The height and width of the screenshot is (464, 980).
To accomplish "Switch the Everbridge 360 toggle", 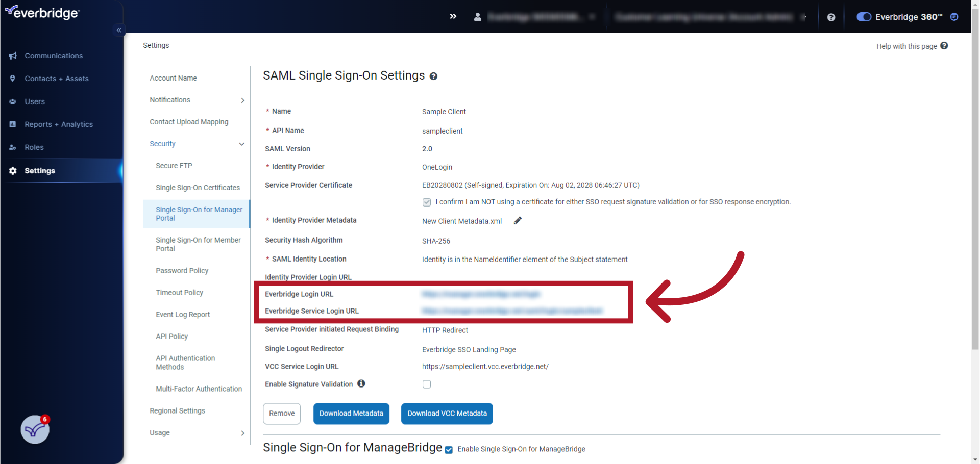I will [864, 17].
